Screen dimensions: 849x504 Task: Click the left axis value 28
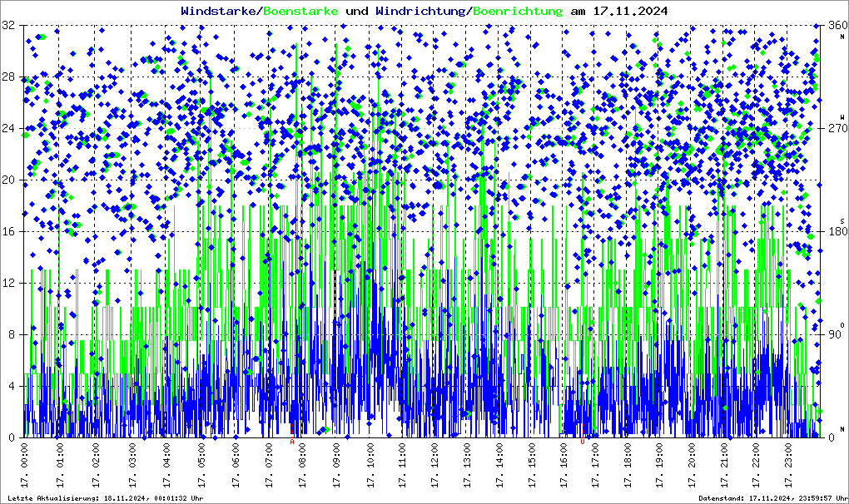coord(8,77)
